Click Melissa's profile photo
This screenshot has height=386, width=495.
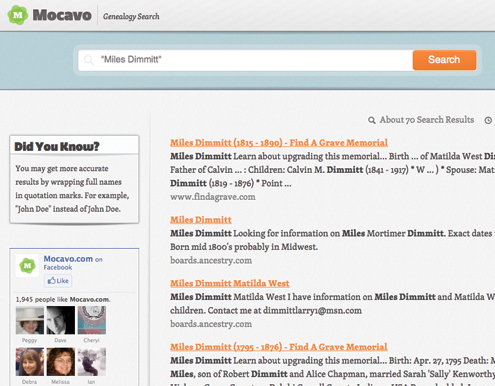pos(61,362)
